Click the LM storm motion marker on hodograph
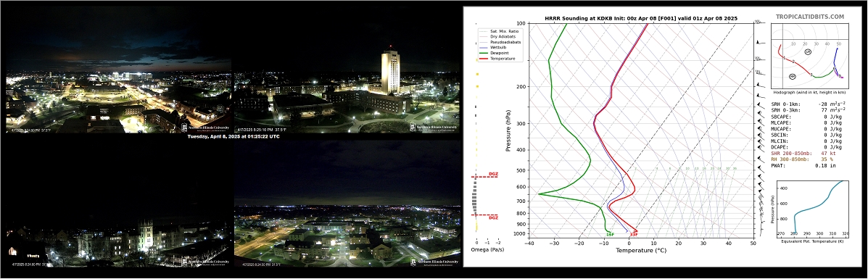This screenshot has height=279, width=868. [808, 51]
